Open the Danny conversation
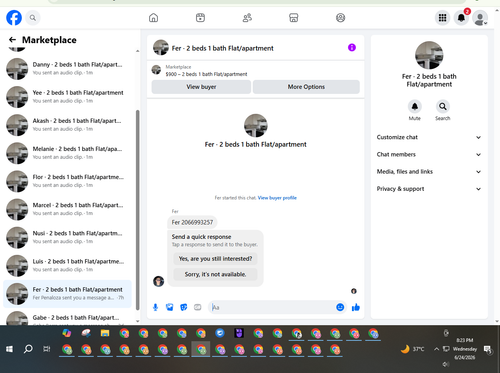 click(x=67, y=69)
